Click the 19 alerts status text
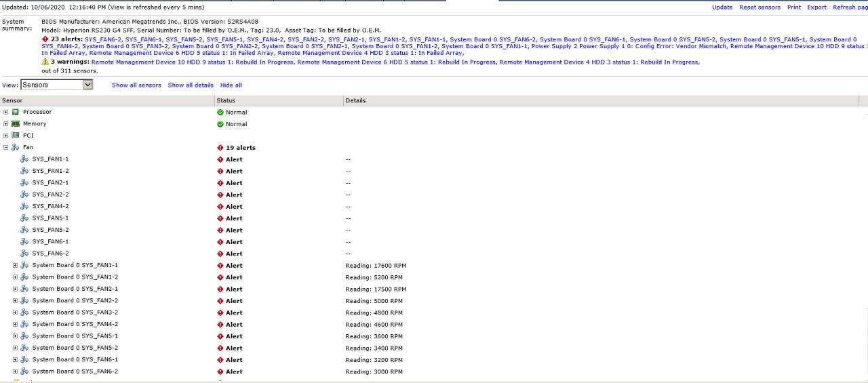 tap(241, 148)
